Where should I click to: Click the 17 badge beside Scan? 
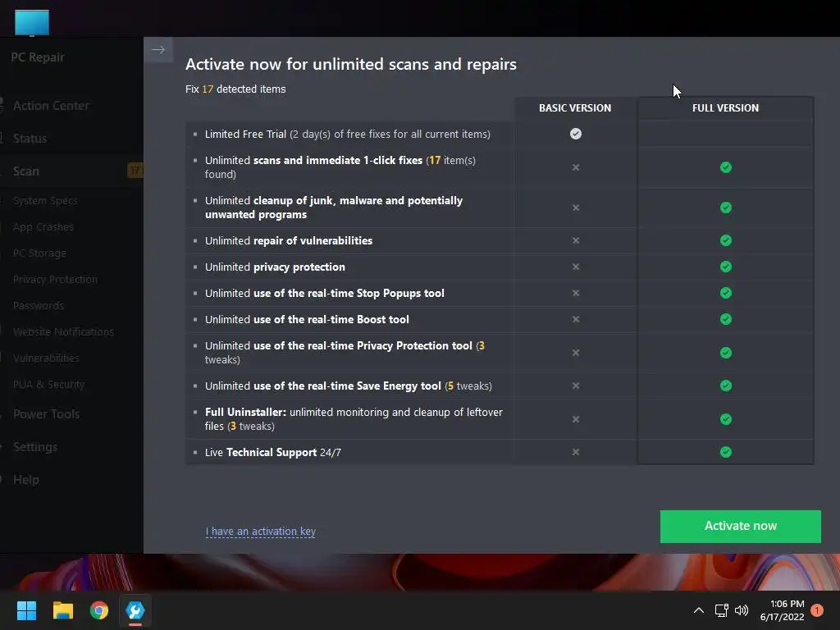coord(135,171)
